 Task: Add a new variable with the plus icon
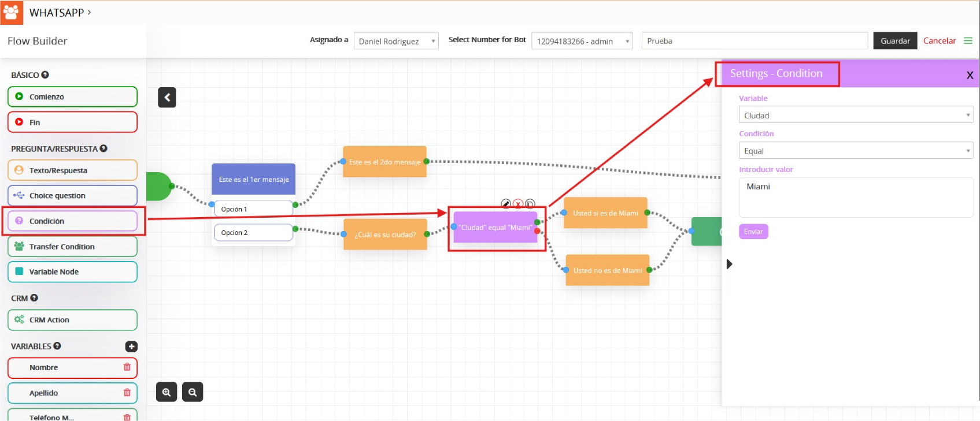click(131, 347)
